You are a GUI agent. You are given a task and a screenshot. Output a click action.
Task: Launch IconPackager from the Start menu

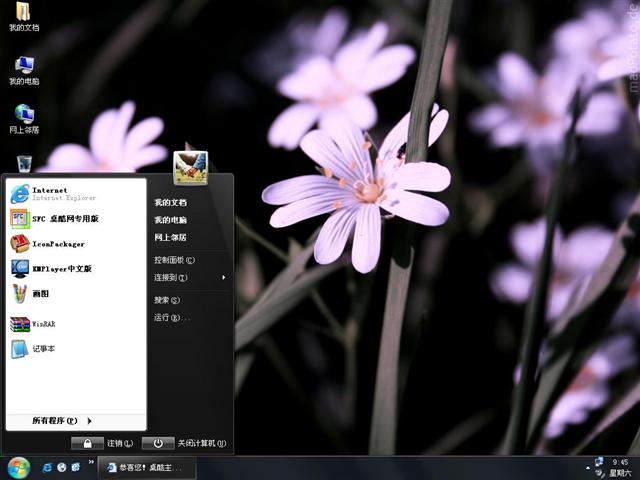click(x=76, y=244)
